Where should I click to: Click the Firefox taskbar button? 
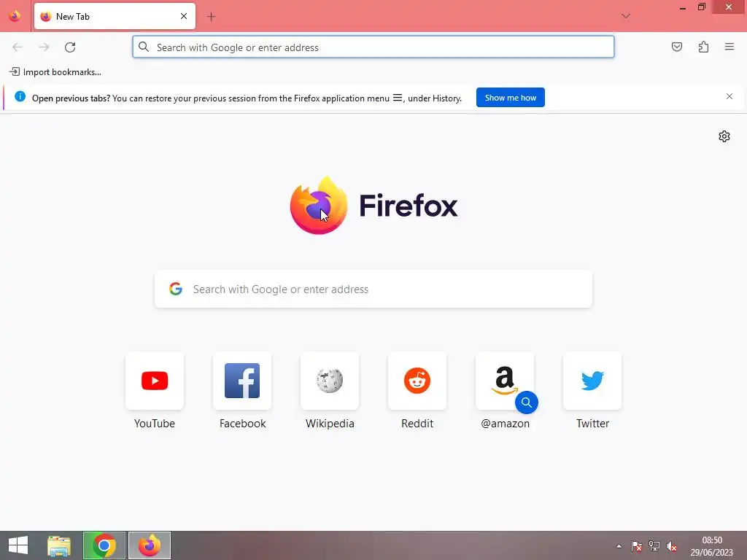coord(150,545)
